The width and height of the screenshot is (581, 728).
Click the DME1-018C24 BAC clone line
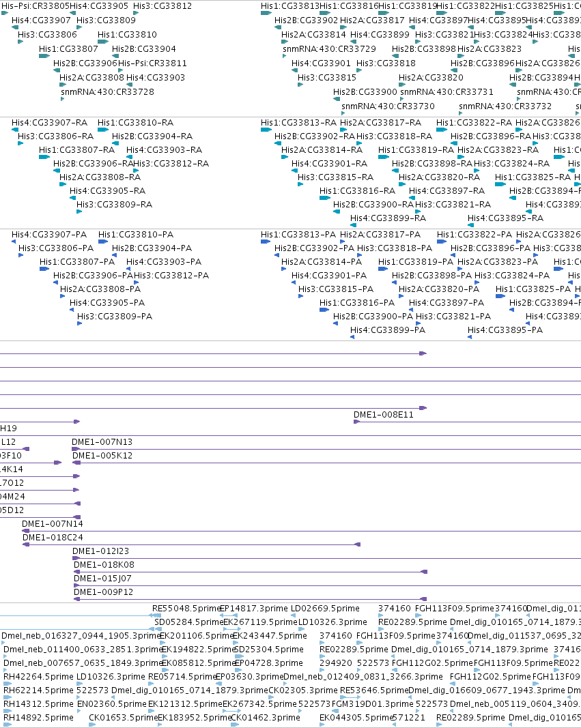[x=191, y=544]
